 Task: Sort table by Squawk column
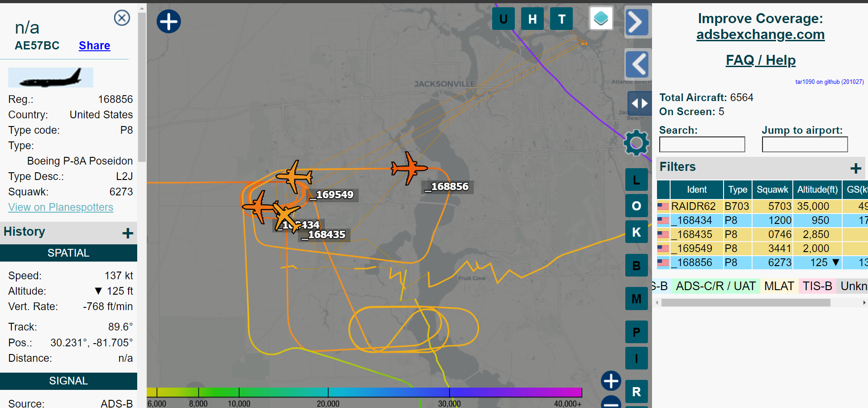tap(772, 189)
